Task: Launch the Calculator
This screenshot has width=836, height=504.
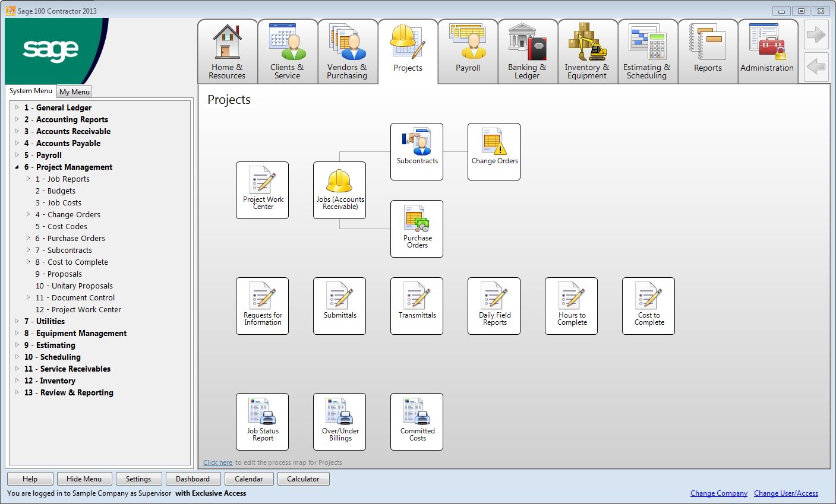Action: [303, 479]
